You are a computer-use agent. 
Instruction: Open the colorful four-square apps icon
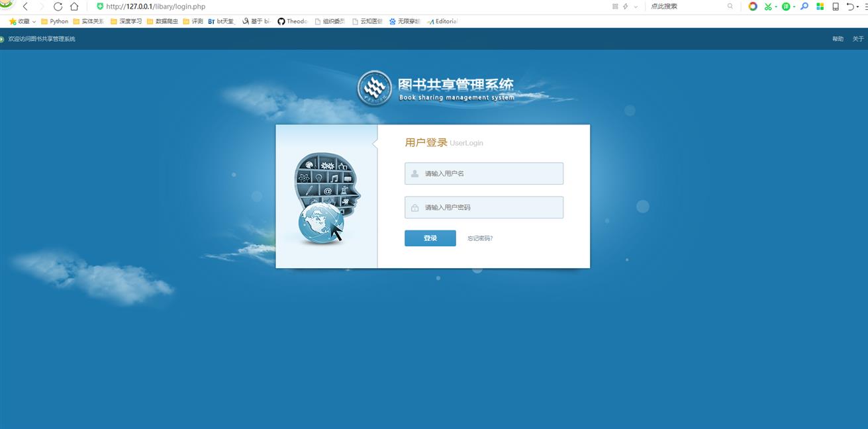click(820, 7)
